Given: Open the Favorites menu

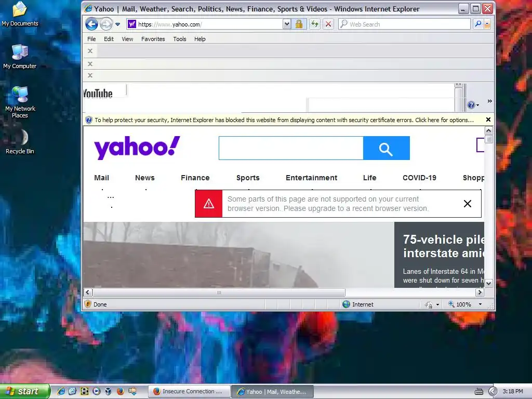Looking at the screenshot, I should click(153, 39).
